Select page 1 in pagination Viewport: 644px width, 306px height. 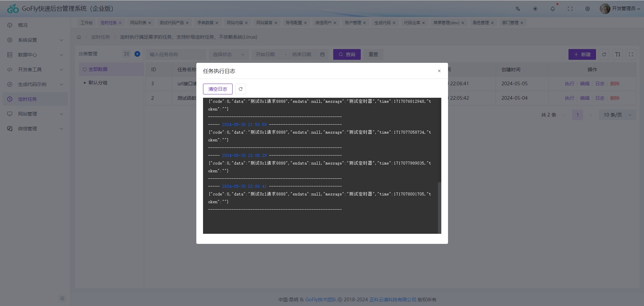pyautogui.click(x=578, y=115)
